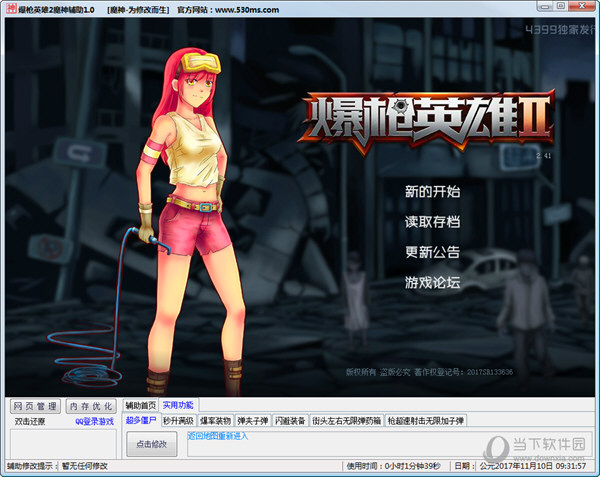Select the 枪超速射击无限加子弹 sub-tab
The image size is (600, 477).
click(x=426, y=421)
